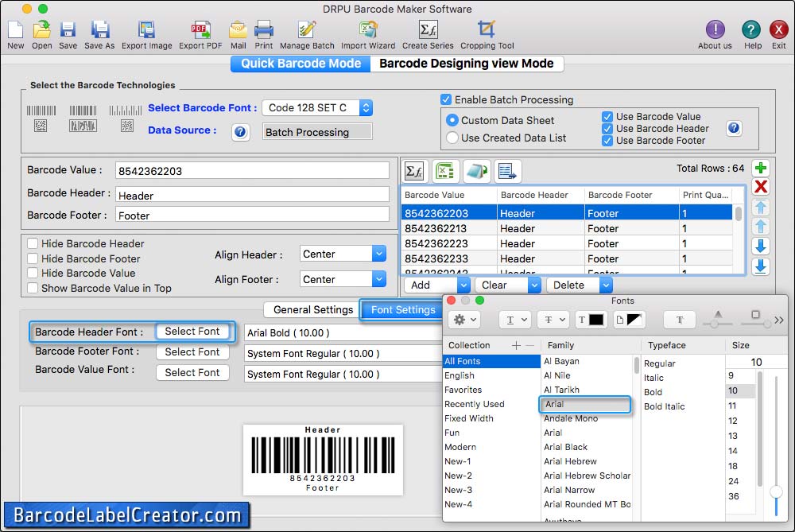
Task: Open the gear actions menu in Fonts
Action: tap(465, 320)
